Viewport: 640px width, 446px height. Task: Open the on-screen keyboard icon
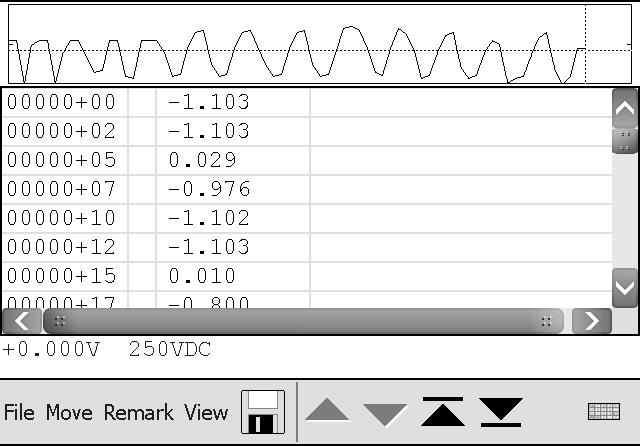coord(604,411)
